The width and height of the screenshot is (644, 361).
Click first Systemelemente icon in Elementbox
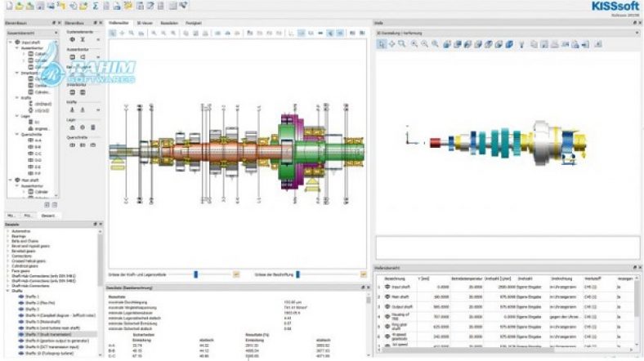72,40
